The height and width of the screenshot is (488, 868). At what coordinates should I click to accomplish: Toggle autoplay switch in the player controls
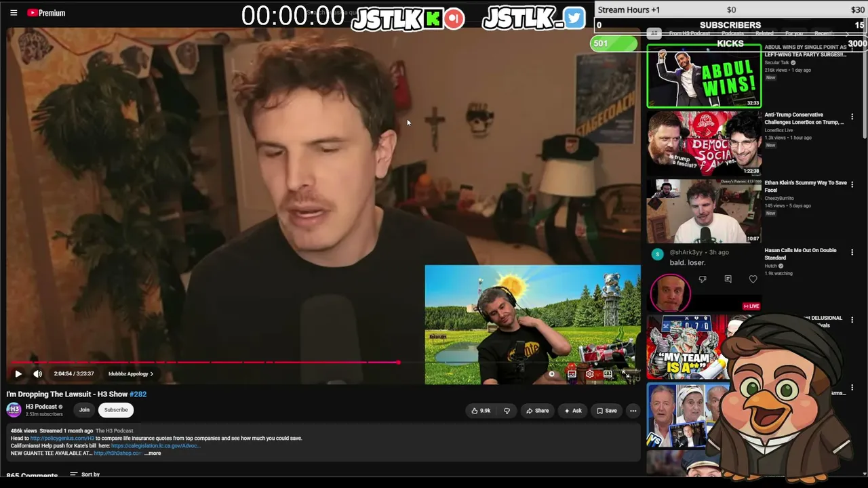pyautogui.click(x=553, y=373)
